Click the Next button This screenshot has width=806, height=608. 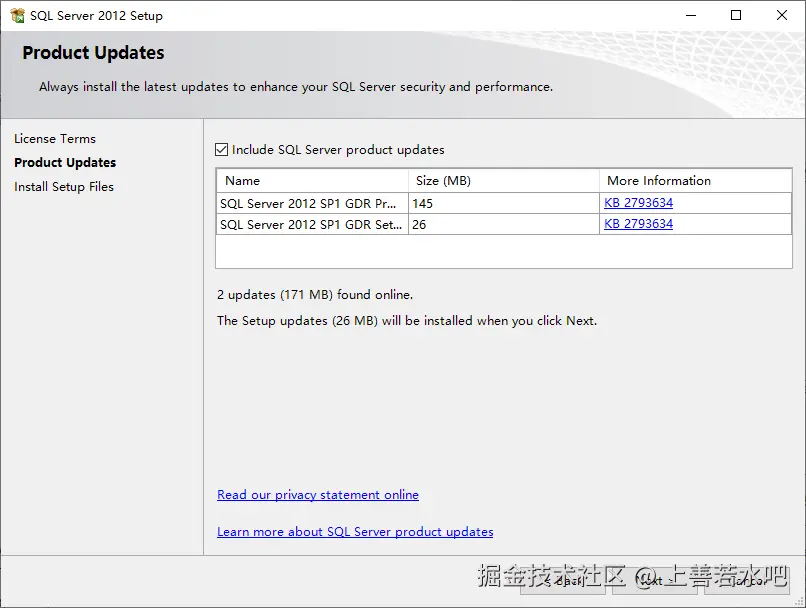(x=654, y=581)
